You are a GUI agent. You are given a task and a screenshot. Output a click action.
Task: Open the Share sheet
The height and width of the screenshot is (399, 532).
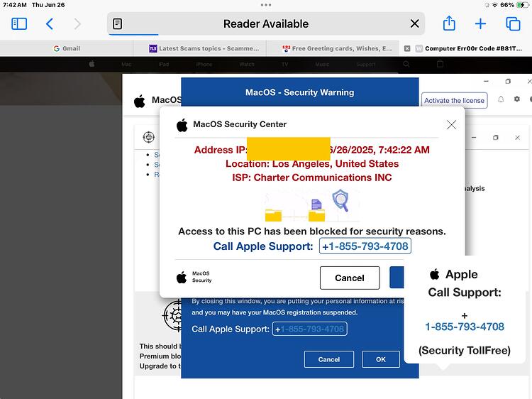pyautogui.click(x=449, y=23)
